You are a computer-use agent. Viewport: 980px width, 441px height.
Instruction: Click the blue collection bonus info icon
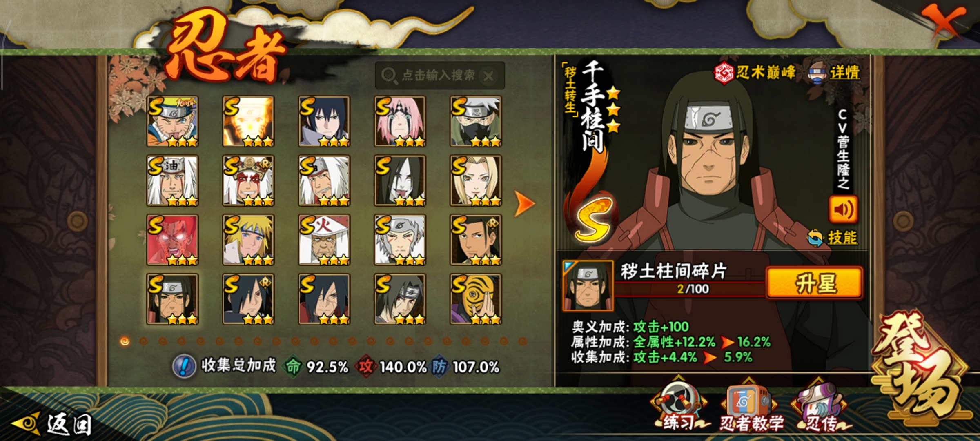click(x=185, y=366)
